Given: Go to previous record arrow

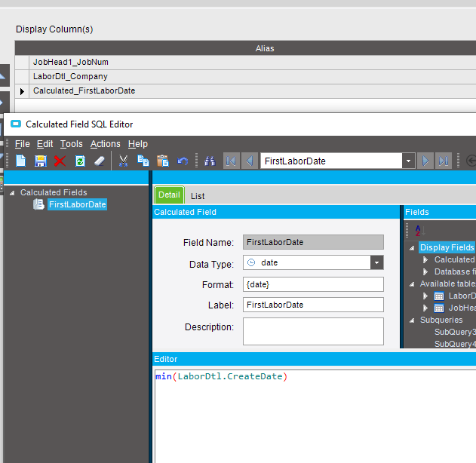Looking at the screenshot, I should 250,161.
